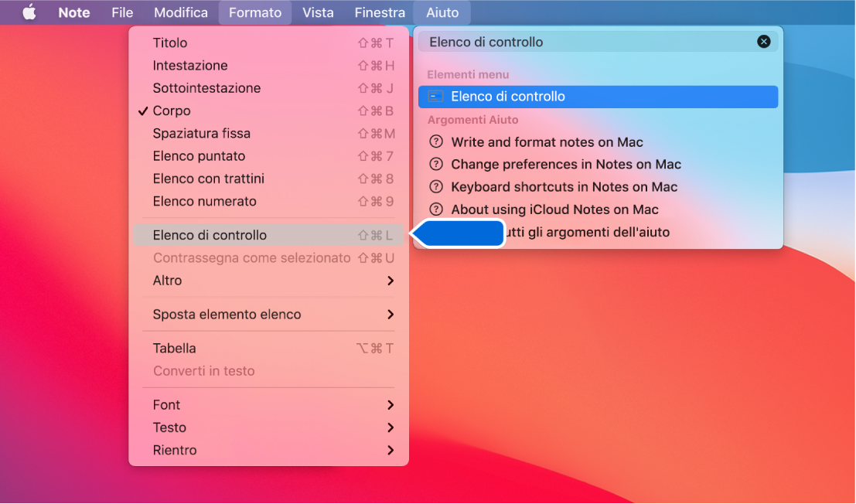Open the 'Vista' menu
856x504 pixels.
[317, 12]
